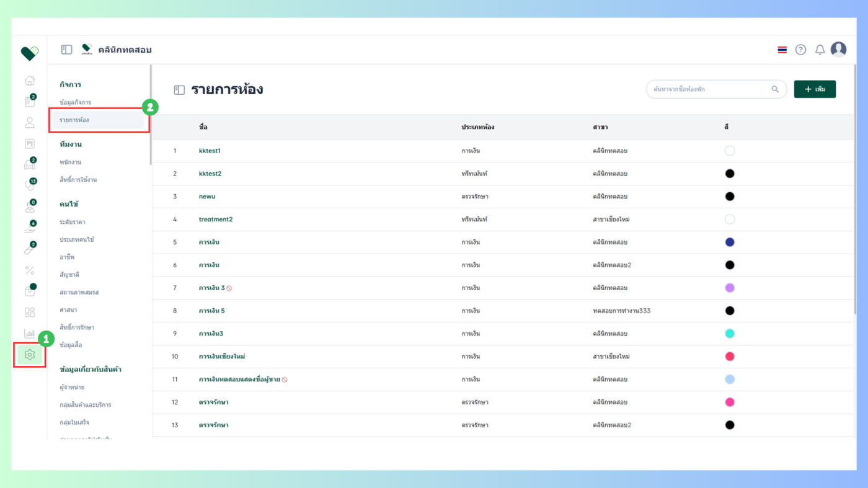This screenshot has height=488, width=868.
Task: Open the reports chart icon in sidebar
Action: click(x=29, y=334)
